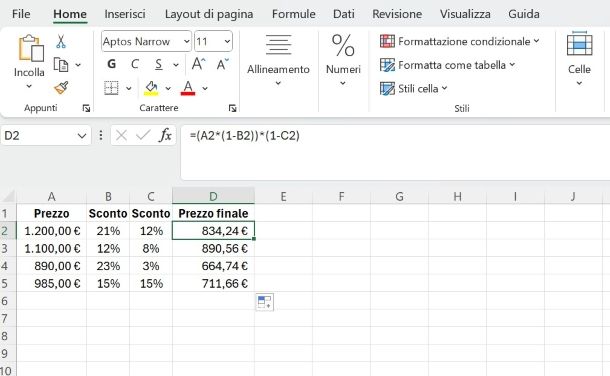Increase font size with large A icon
This screenshot has width=610, height=376.
(x=198, y=64)
